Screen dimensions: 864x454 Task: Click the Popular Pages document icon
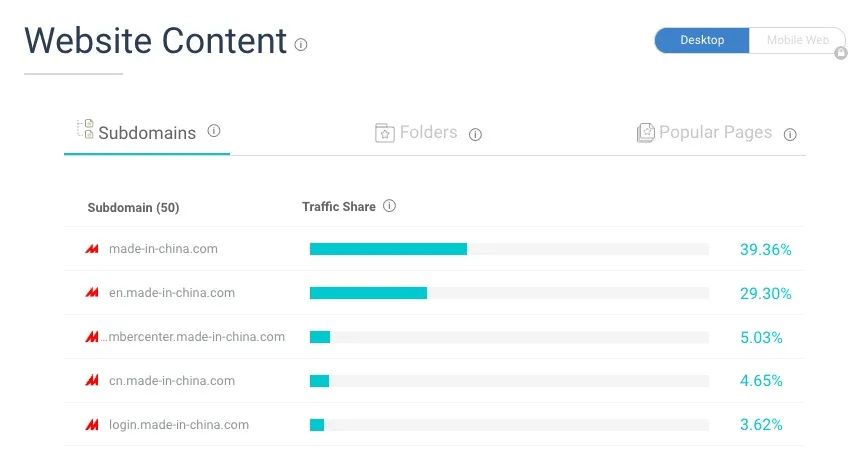tap(646, 133)
